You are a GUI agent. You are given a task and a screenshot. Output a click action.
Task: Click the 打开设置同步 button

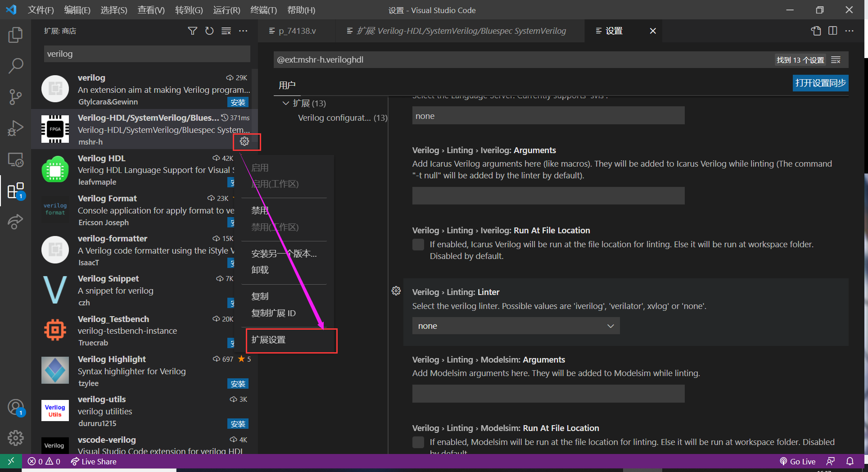pyautogui.click(x=820, y=83)
